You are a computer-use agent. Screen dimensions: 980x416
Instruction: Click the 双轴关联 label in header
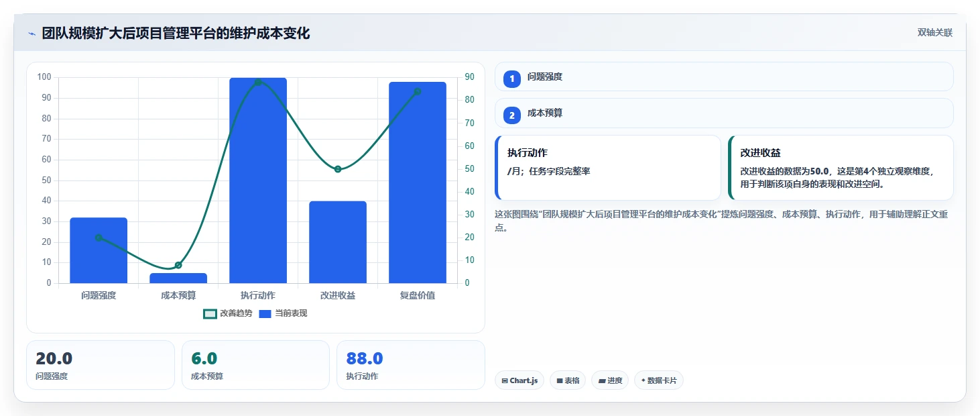(935, 33)
